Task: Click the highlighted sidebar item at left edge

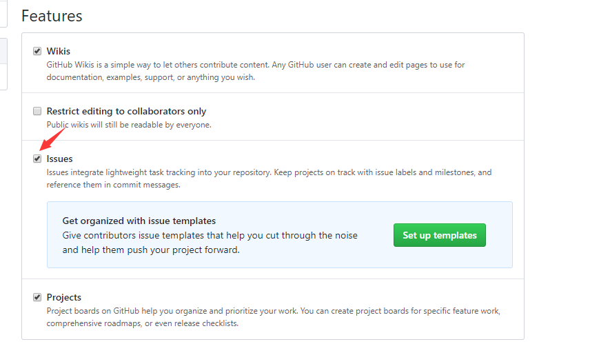Action: point(3,50)
